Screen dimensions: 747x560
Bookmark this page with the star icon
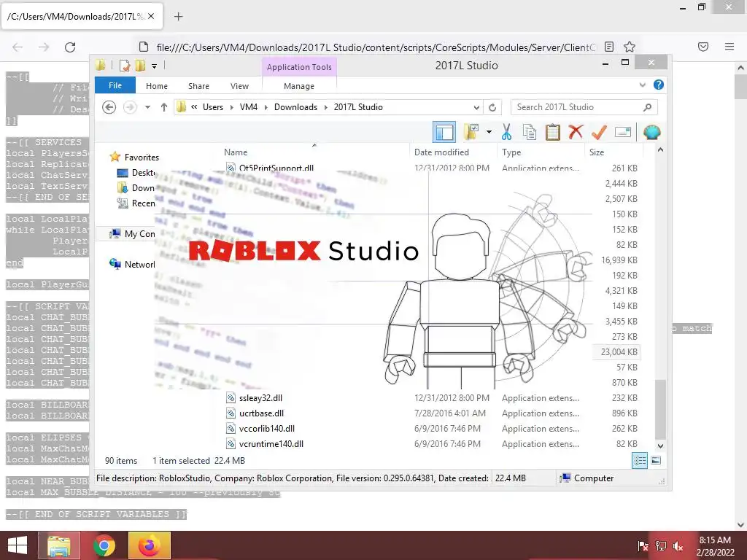click(630, 47)
